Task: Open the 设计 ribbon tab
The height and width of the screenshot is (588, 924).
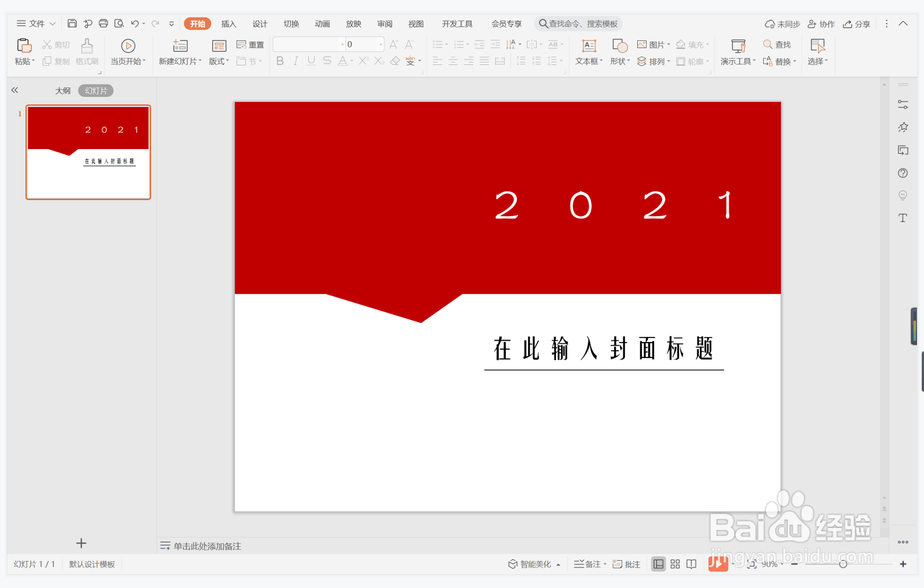Action: [260, 24]
